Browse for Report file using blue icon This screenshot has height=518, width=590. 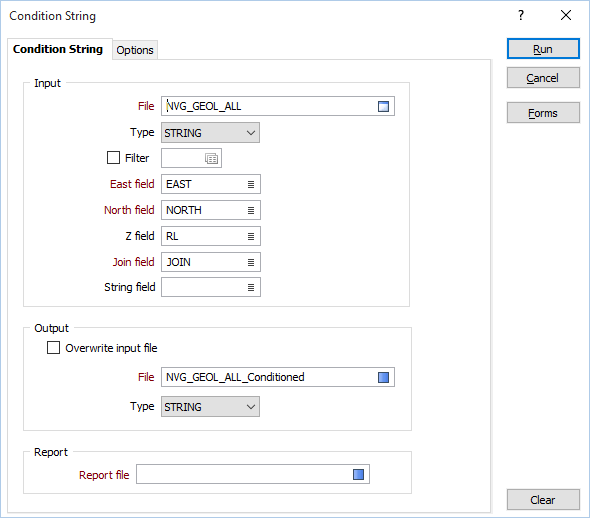pos(358,474)
